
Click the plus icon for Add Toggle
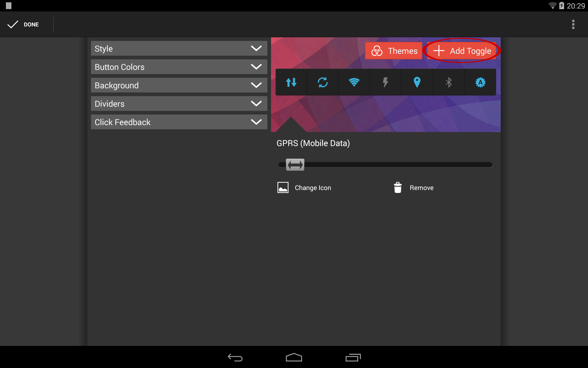439,51
